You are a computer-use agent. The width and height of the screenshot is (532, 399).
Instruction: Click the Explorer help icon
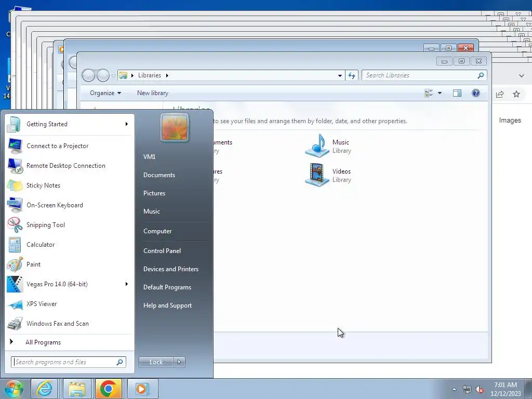tap(476, 93)
